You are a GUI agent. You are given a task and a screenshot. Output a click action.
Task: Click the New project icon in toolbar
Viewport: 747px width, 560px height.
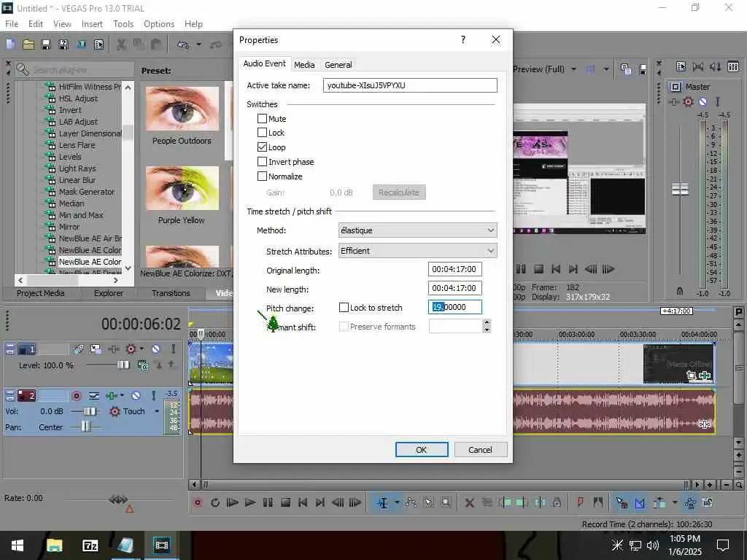[x=10, y=44]
